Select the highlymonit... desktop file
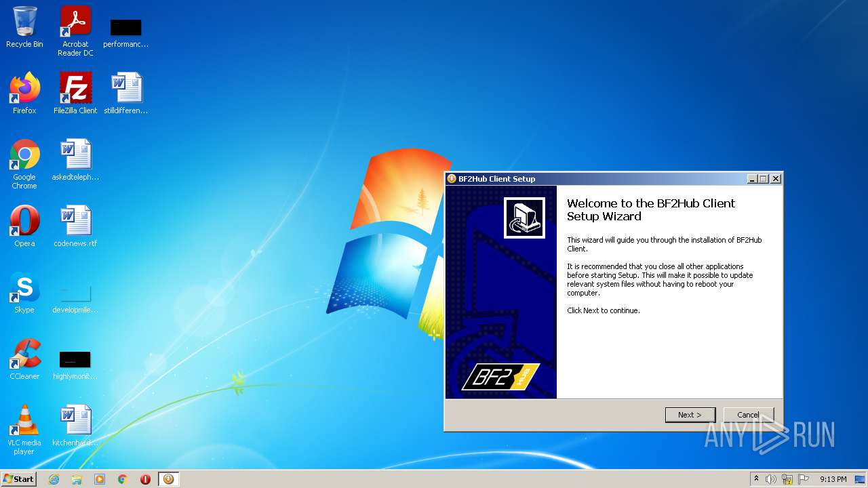The width and height of the screenshot is (868, 488). pyautogui.click(x=75, y=365)
